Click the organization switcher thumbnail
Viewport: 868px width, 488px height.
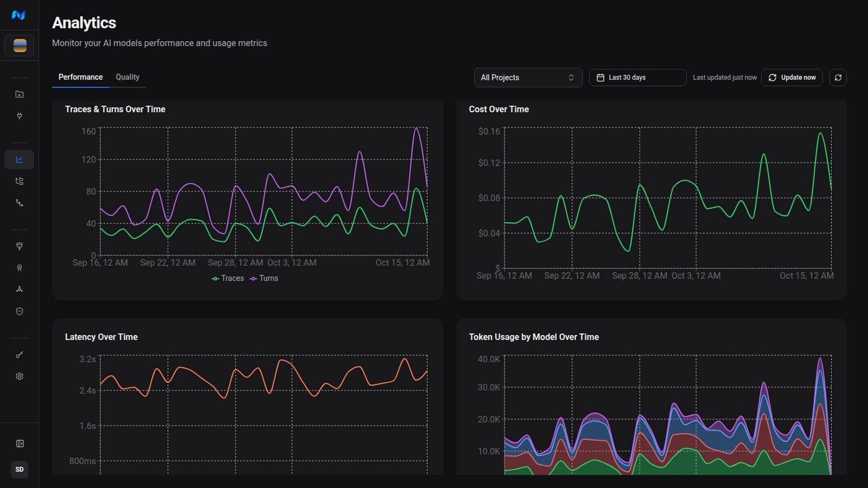click(x=20, y=46)
